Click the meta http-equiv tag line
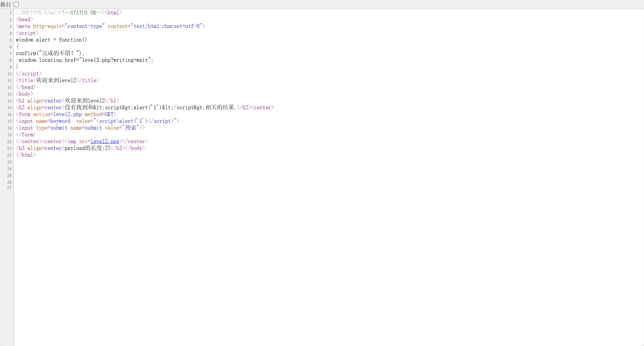The height and width of the screenshot is (346, 644). coord(110,26)
